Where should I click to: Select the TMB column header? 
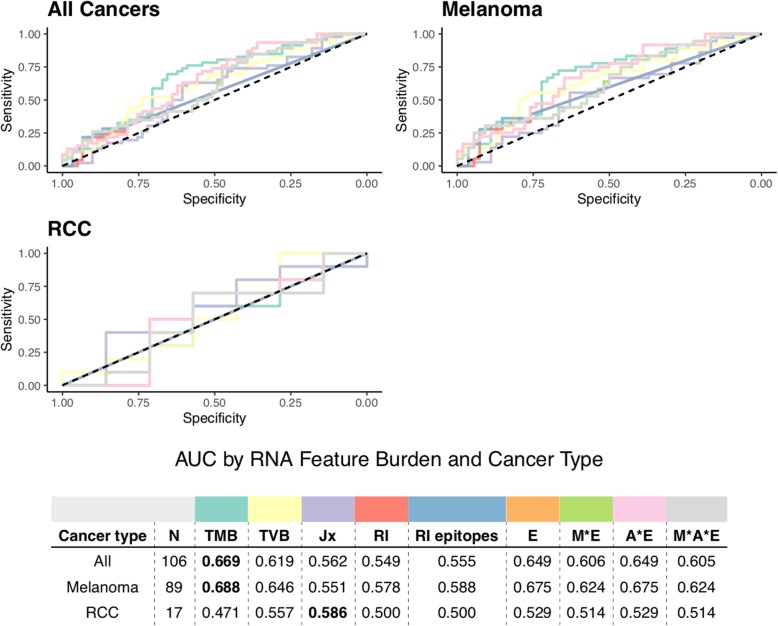tap(221, 535)
